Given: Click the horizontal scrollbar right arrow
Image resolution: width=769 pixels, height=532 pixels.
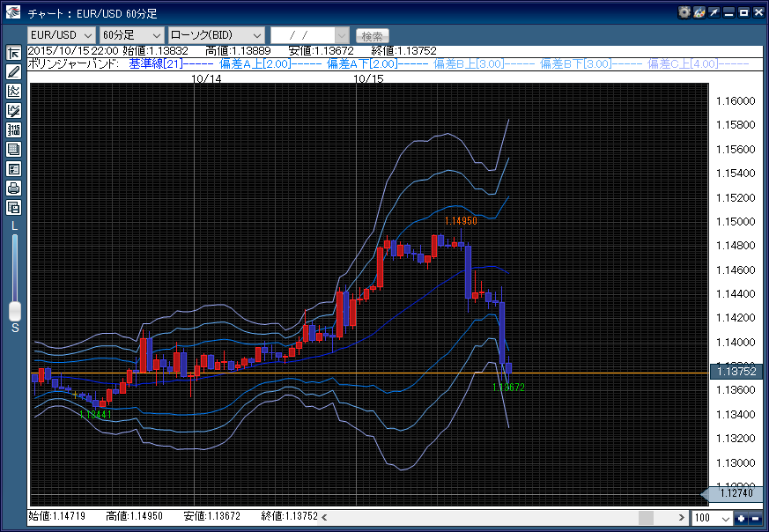Looking at the screenshot, I should click(x=681, y=517).
